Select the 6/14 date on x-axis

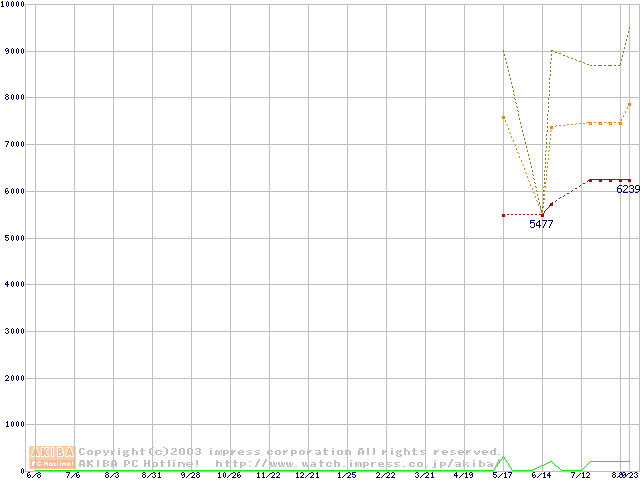tap(542, 476)
